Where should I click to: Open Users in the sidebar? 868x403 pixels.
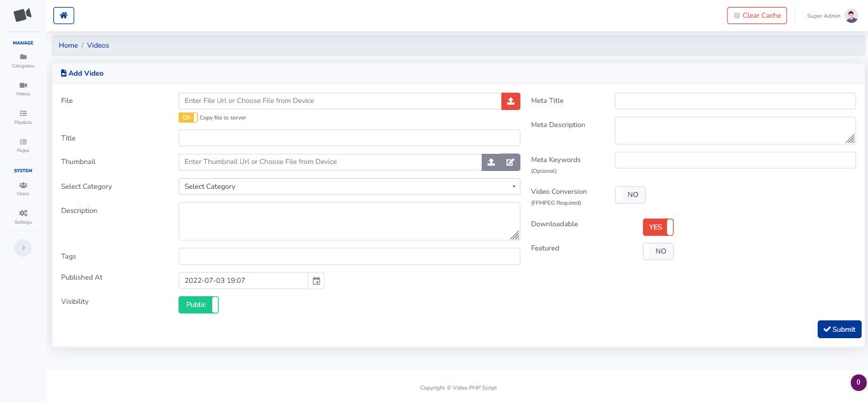pyautogui.click(x=23, y=189)
